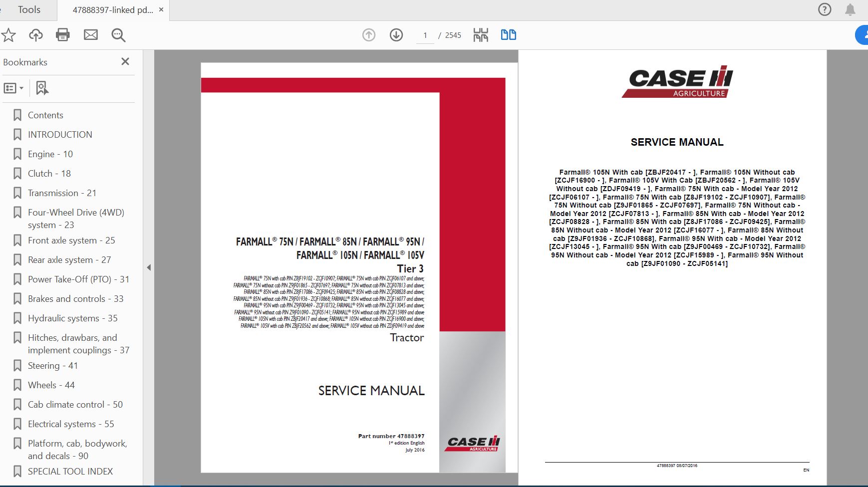This screenshot has height=487, width=868.
Task: Open the search tool
Action: pyautogui.click(x=118, y=35)
